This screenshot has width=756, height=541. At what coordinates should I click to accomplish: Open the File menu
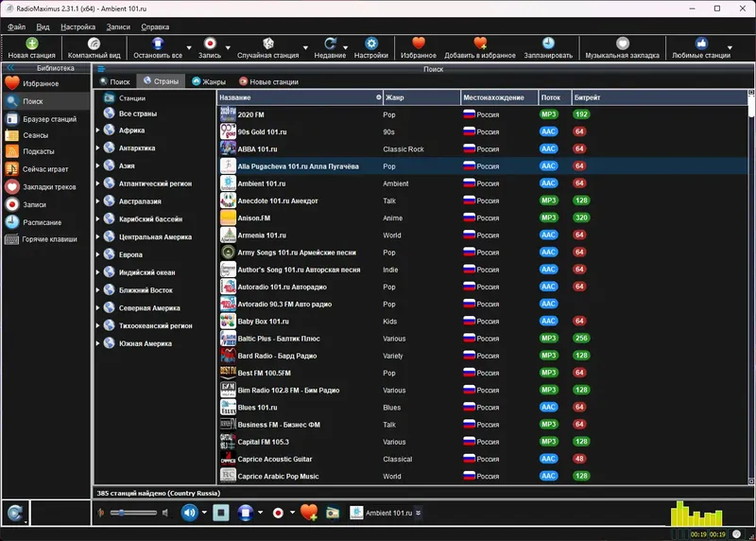point(16,27)
